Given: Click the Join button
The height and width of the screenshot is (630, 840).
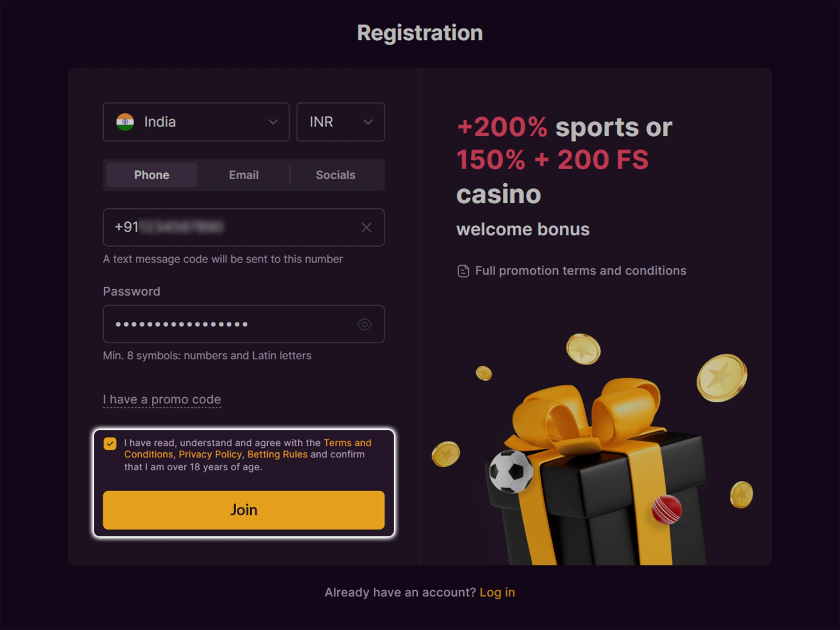Looking at the screenshot, I should (243, 509).
